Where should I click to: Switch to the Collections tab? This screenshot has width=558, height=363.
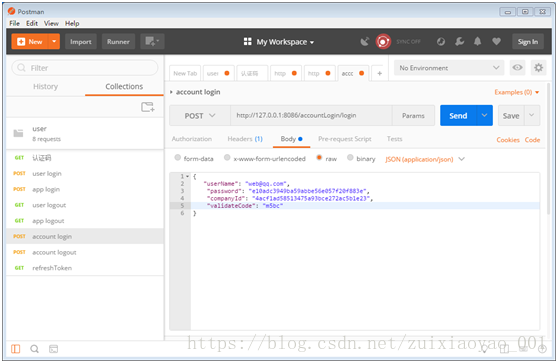point(124,86)
